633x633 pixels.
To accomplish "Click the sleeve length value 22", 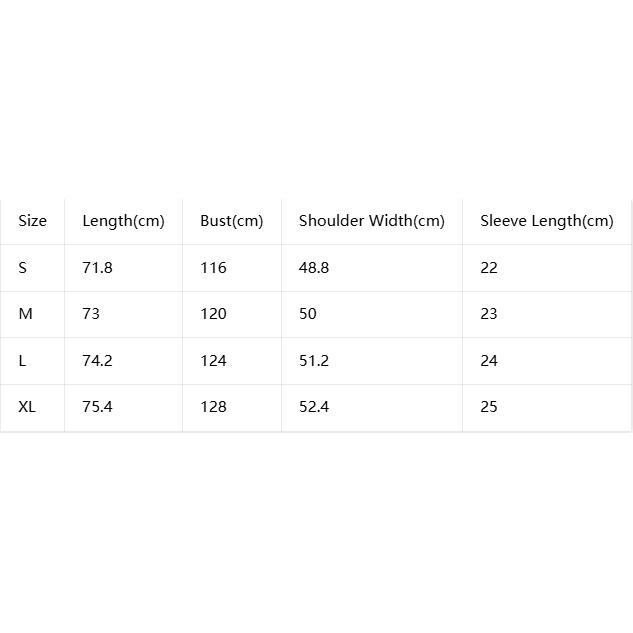I will click(x=489, y=268).
